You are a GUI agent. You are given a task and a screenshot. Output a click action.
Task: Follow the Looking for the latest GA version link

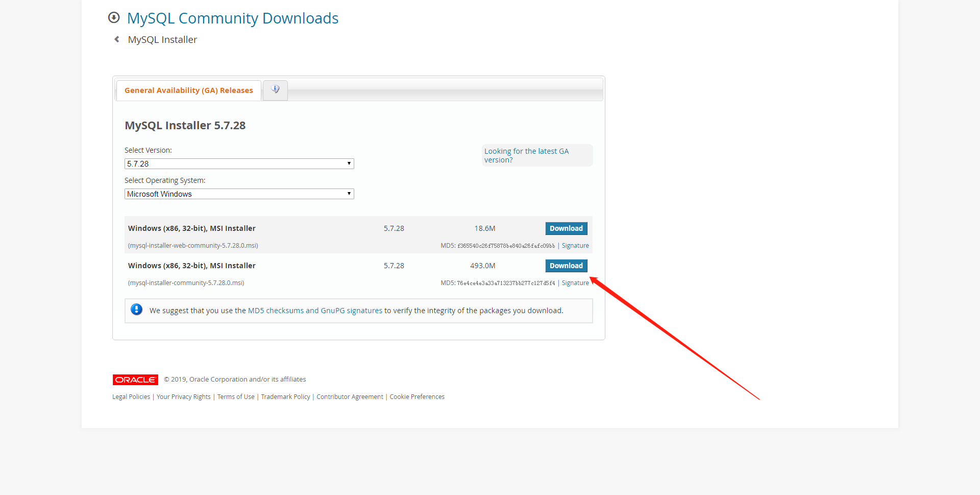[526, 155]
